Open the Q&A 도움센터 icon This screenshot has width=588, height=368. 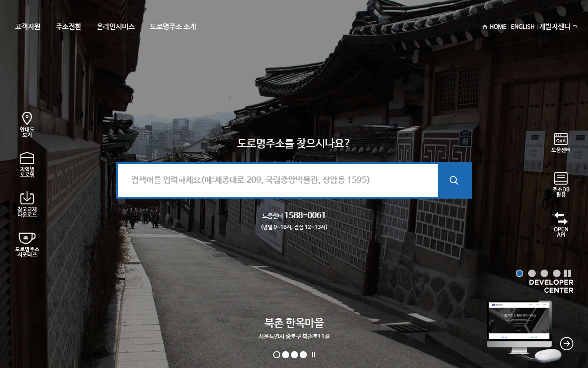click(x=561, y=139)
